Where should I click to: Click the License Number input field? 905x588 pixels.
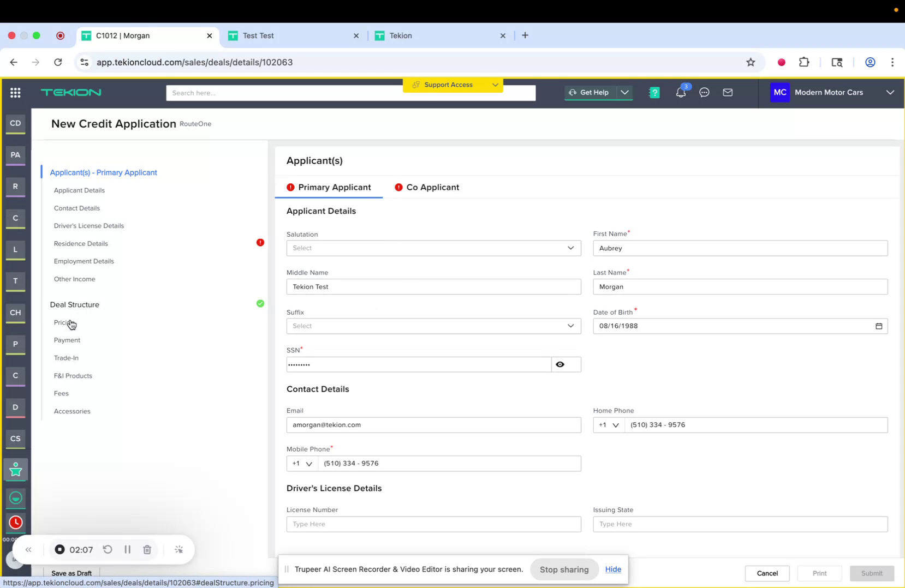433,524
